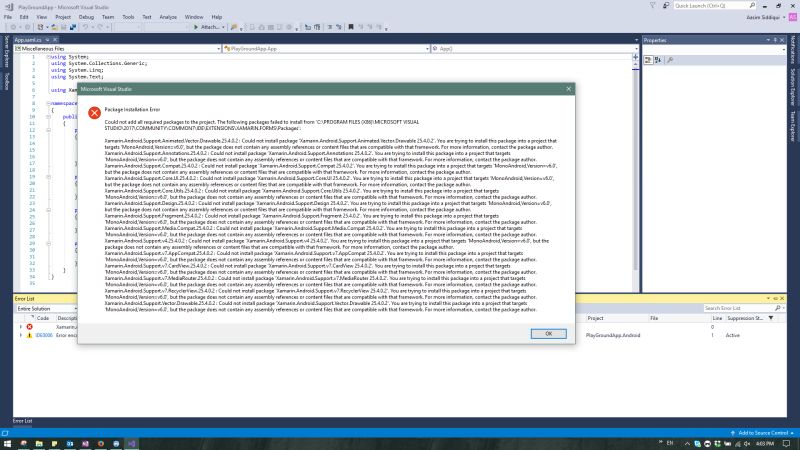
Task: Expand the error row in Error List
Action: (21, 327)
